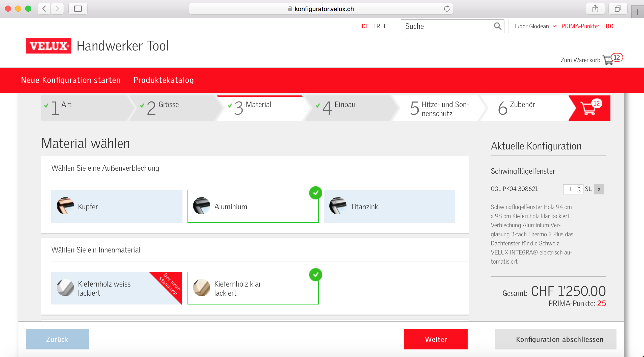Go forward with the Safari forward arrow
This screenshot has height=357, width=644.
click(57, 9)
